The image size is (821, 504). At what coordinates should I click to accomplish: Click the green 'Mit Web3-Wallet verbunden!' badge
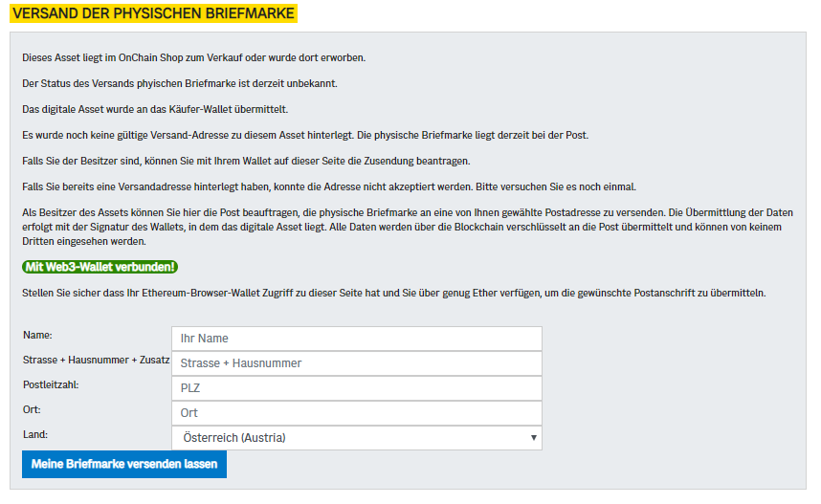coord(100,267)
